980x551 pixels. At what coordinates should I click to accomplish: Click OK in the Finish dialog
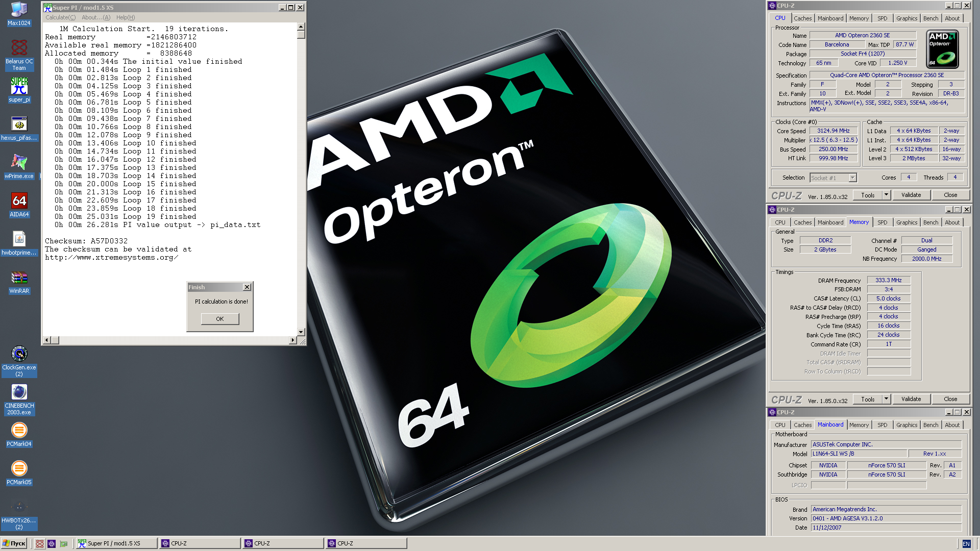point(220,319)
